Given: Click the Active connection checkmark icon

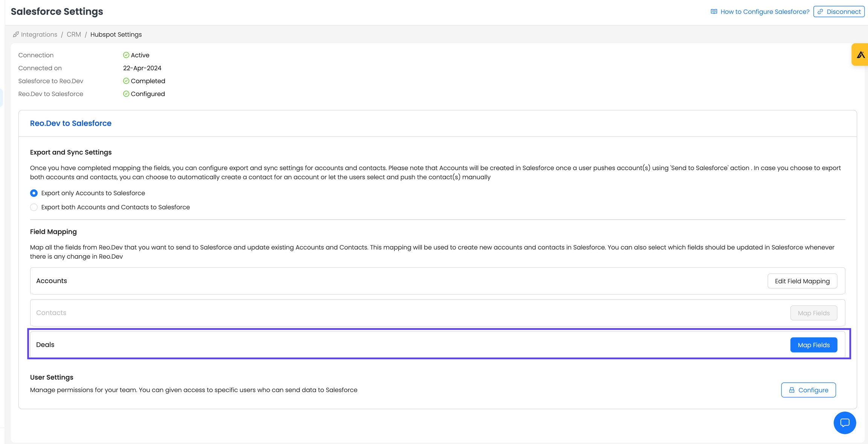Looking at the screenshot, I should coord(126,55).
